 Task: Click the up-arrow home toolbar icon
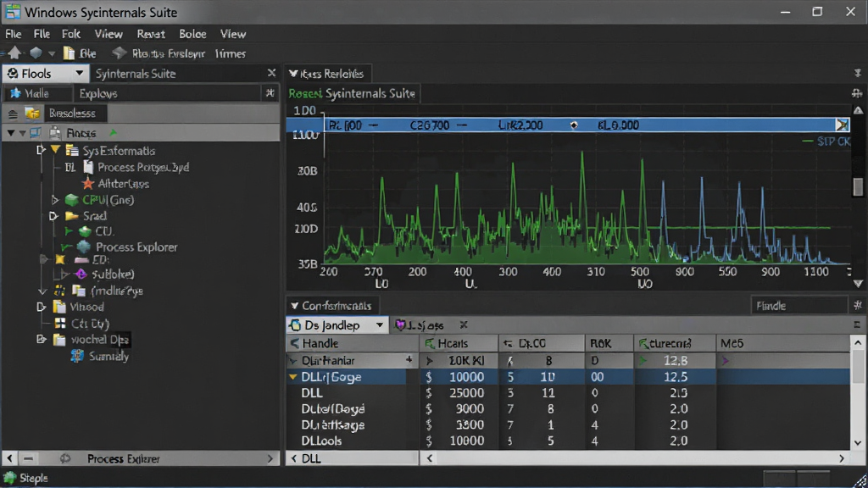[x=14, y=53]
